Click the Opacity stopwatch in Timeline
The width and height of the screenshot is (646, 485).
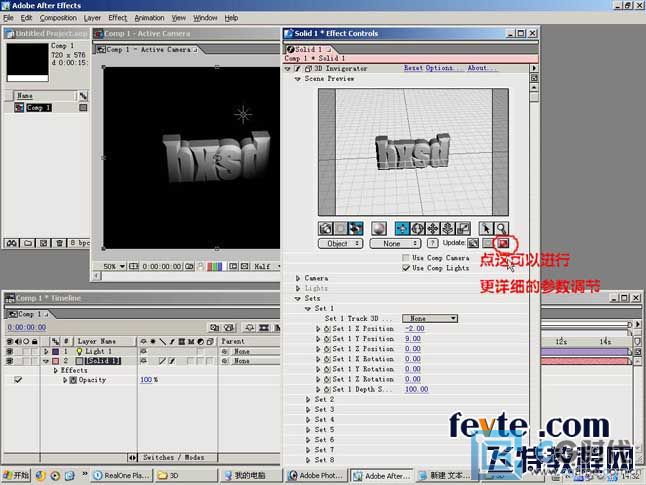pos(73,380)
